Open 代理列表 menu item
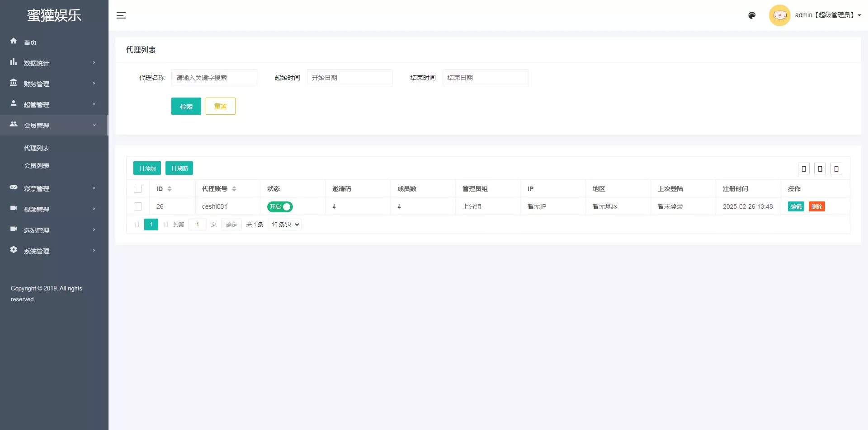This screenshot has width=868, height=430. click(37, 148)
